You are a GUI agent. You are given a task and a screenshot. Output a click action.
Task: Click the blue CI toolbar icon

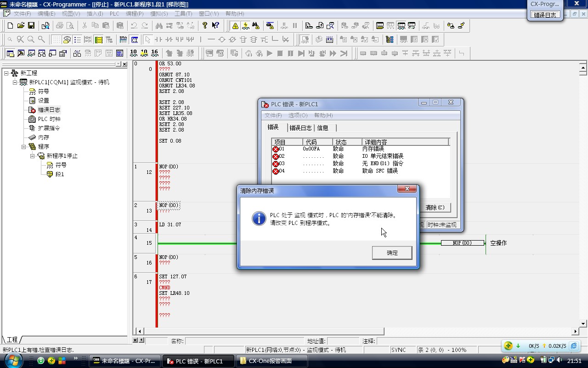[134, 40]
